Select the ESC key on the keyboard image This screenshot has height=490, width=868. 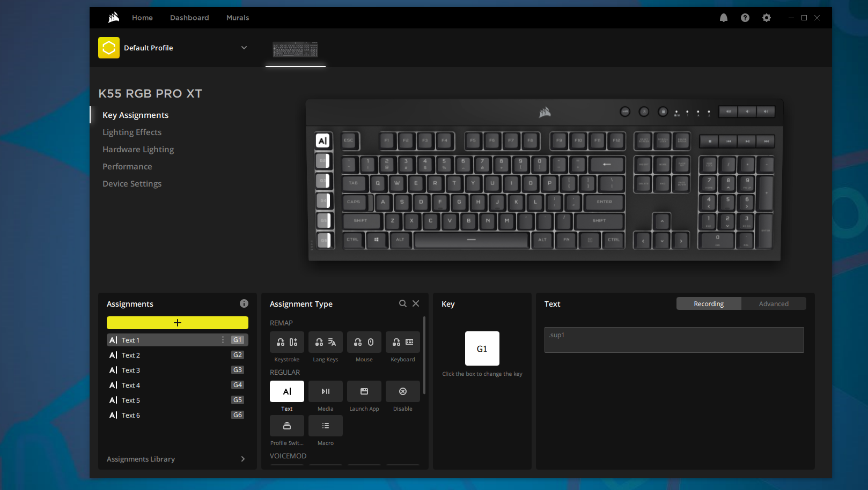tap(349, 140)
